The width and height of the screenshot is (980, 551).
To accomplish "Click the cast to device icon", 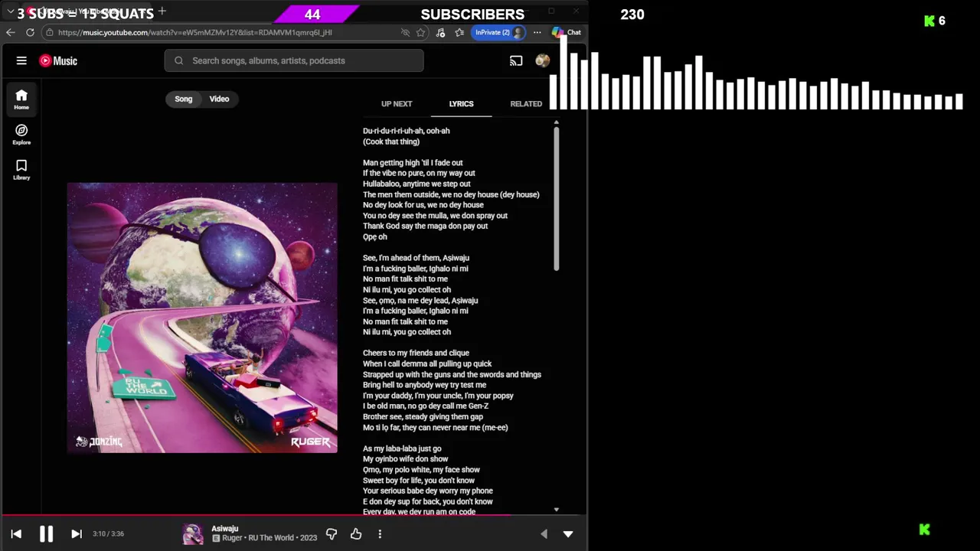I will (516, 60).
